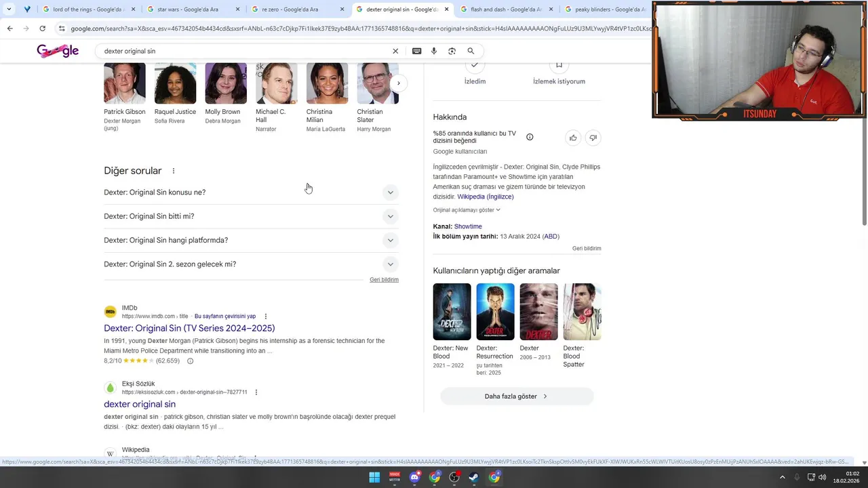Open "Dexter: New Blood" poster
This screenshot has height=488, width=868.
(452, 312)
